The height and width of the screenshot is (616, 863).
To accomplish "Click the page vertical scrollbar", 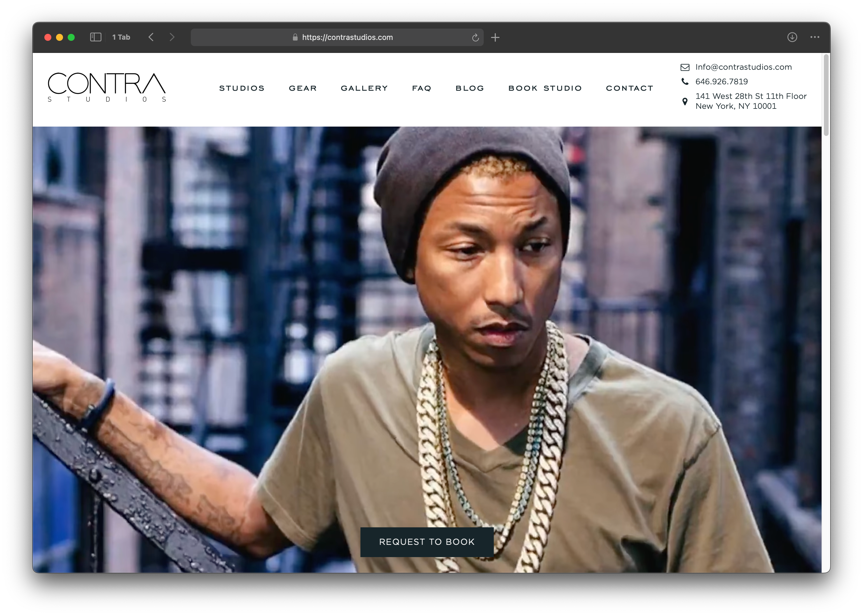I will pyautogui.click(x=826, y=95).
